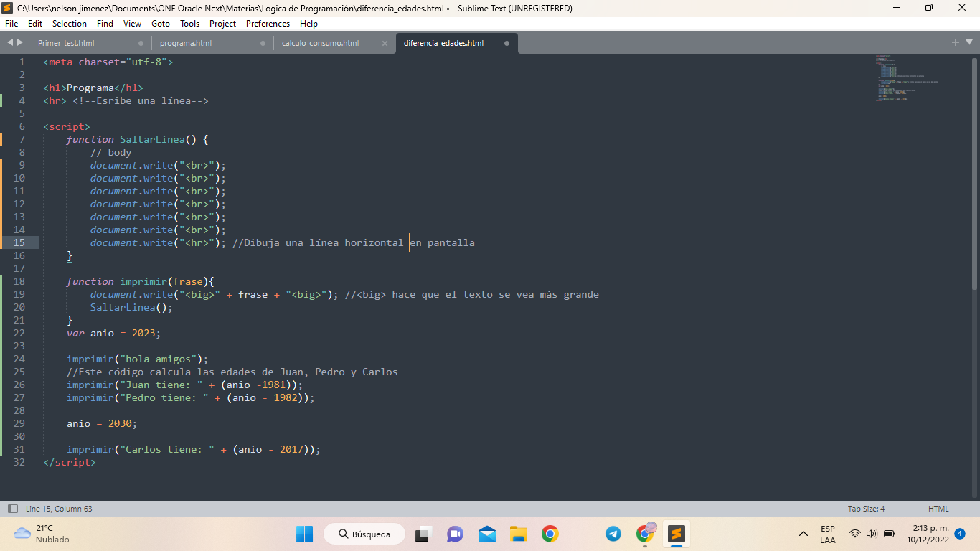Show hidden tray icons chevron

coord(804,534)
